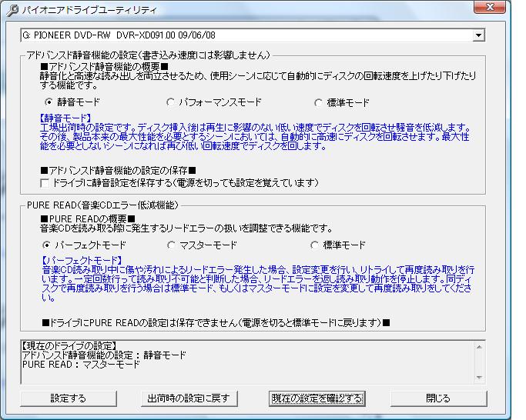This screenshot has width=526, height=420.
Task: Select 標準モード in the アドバンスド静音機能 group
Action: point(319,102)
